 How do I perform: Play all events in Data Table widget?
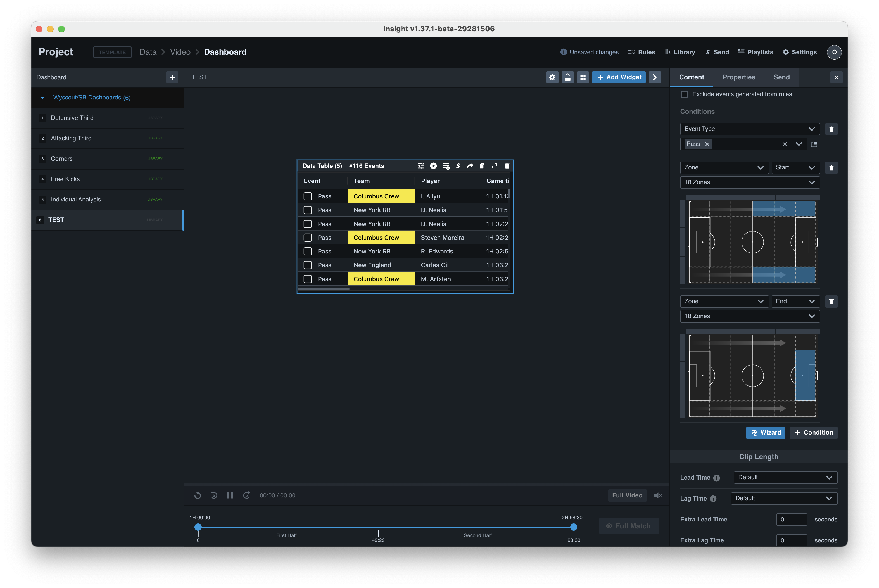coord(433,166)
